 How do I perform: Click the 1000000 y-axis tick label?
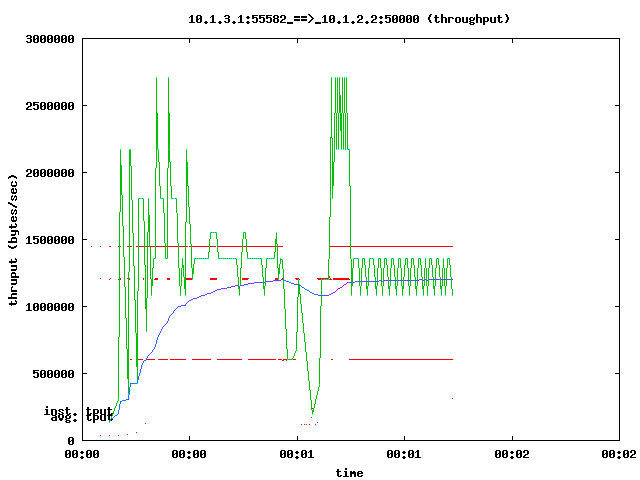[51, 307]
